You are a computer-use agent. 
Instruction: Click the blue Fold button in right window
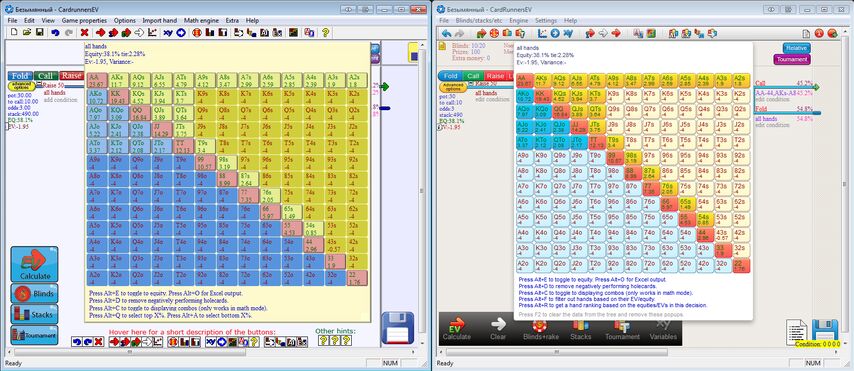[x=451, y=76]
